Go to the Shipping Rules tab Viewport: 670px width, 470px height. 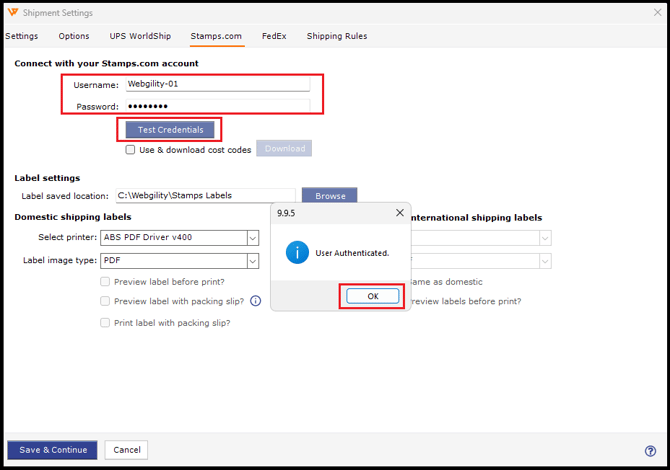(x=336, y=36)
